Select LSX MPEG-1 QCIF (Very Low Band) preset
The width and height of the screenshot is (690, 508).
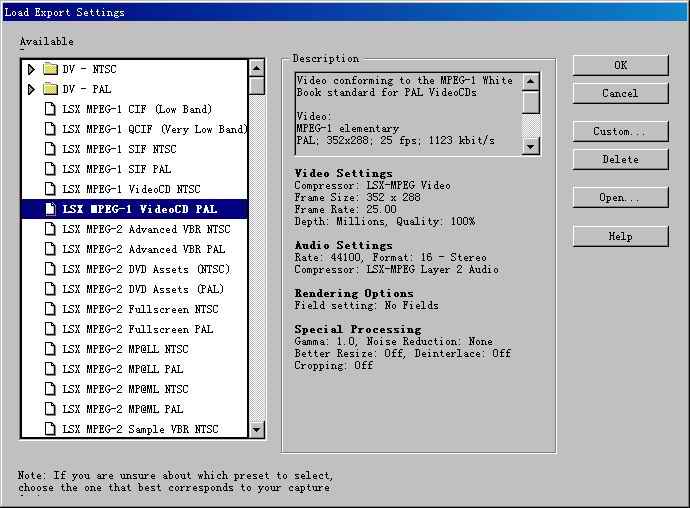pyautogui.click(x=153, y=129)
